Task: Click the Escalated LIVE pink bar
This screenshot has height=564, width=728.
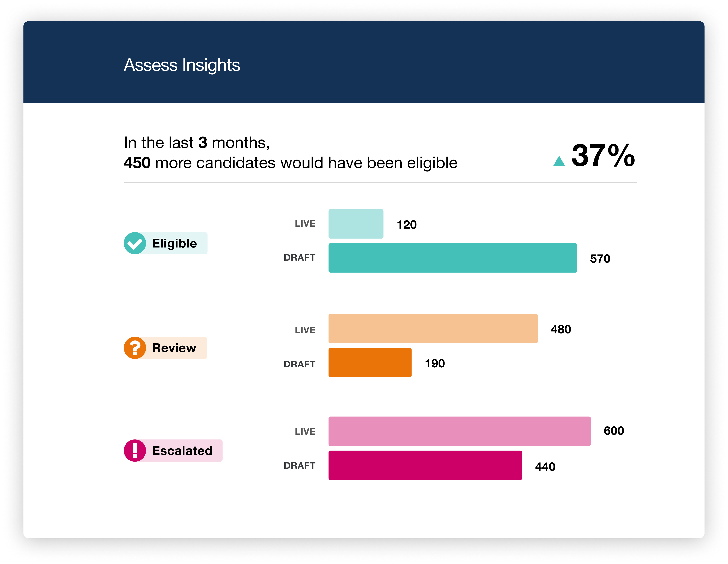Action: click(x=459, y=431)
